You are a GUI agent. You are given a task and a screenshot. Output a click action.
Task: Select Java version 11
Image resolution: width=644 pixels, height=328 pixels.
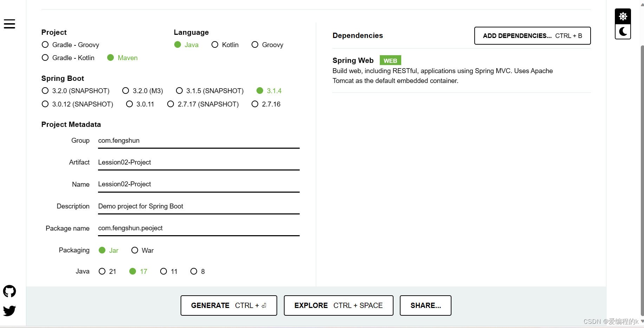coord(169,271)
